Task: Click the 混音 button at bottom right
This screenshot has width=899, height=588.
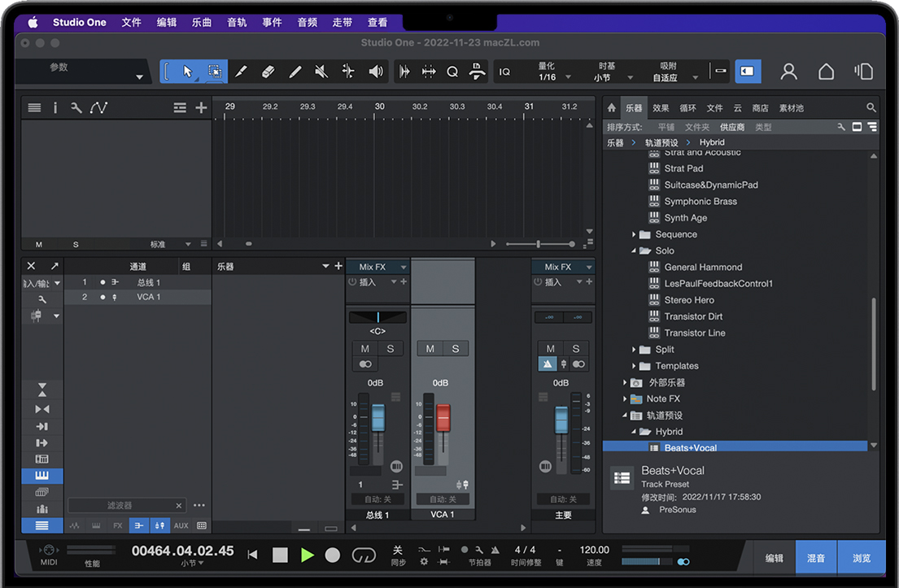Action: pos(815,558)
